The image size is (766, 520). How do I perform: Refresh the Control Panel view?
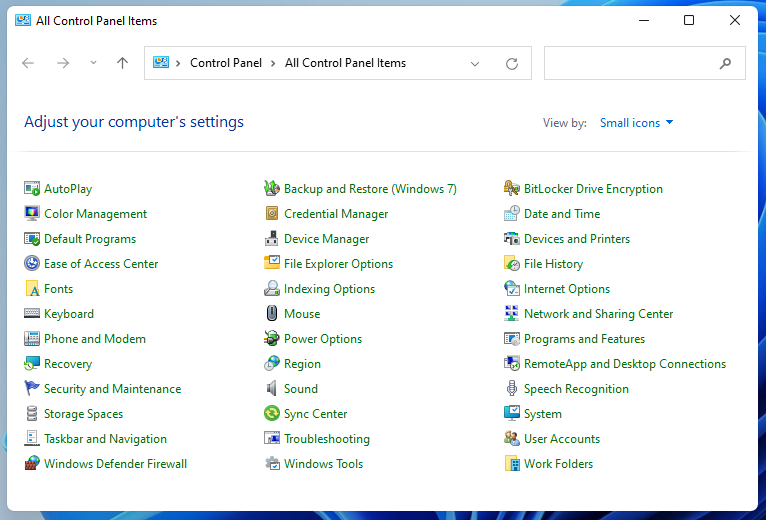511,64
